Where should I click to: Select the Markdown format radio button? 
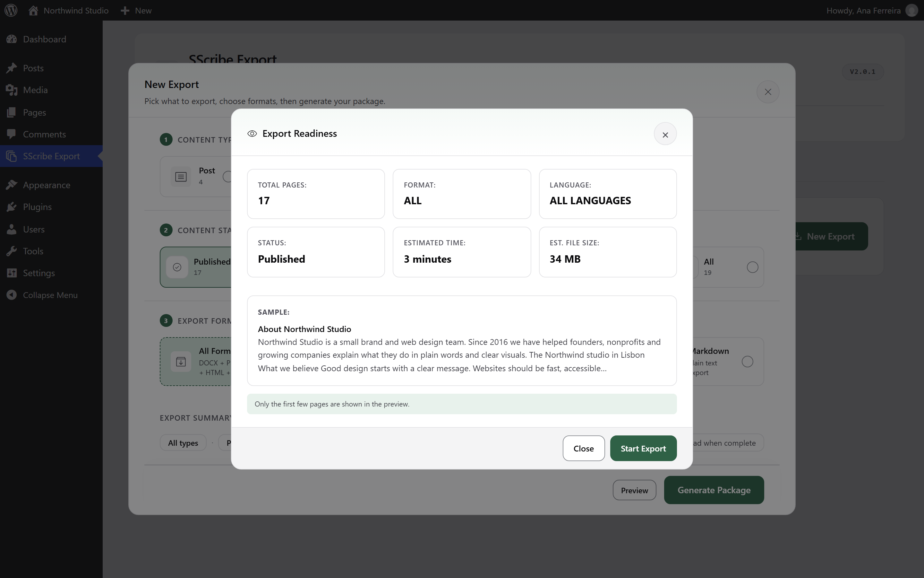[x=747, y=362]
